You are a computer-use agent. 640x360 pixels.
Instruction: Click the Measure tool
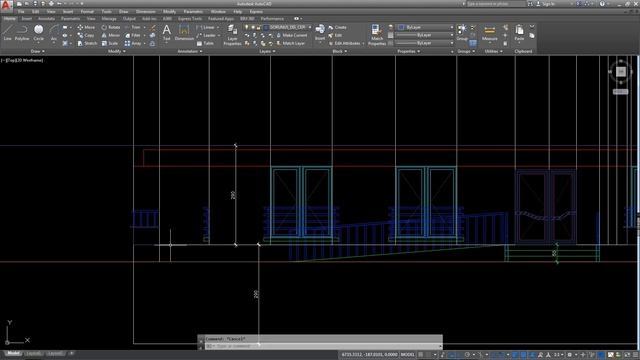489,33
